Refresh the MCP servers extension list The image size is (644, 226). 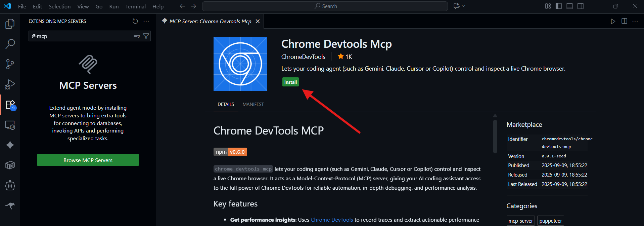pos(135,21)
